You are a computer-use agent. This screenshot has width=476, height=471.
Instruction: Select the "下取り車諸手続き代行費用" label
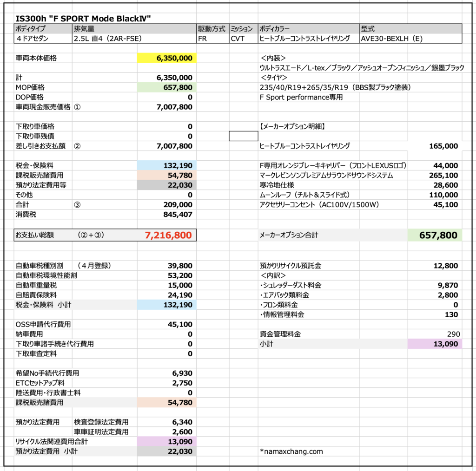[55, 344]
